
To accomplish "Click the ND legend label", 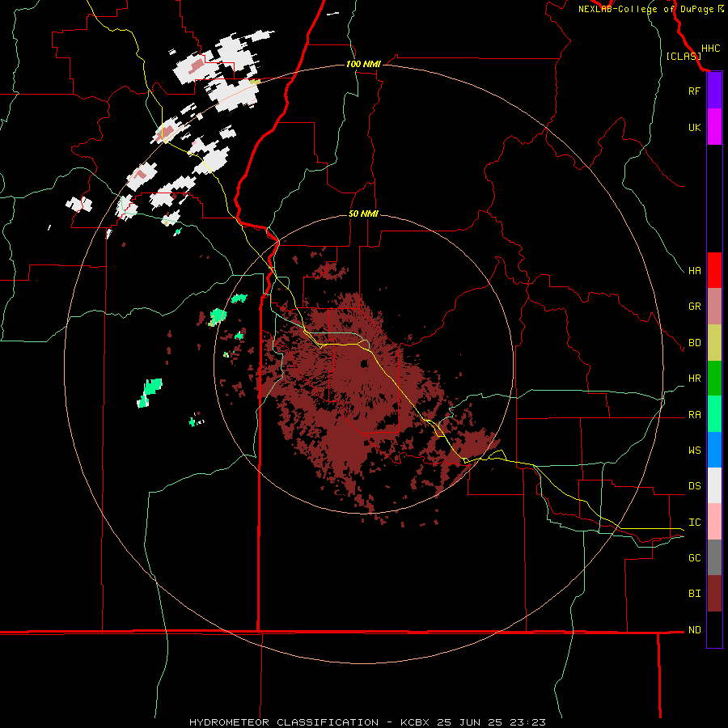I will click(x=694, y=629).
